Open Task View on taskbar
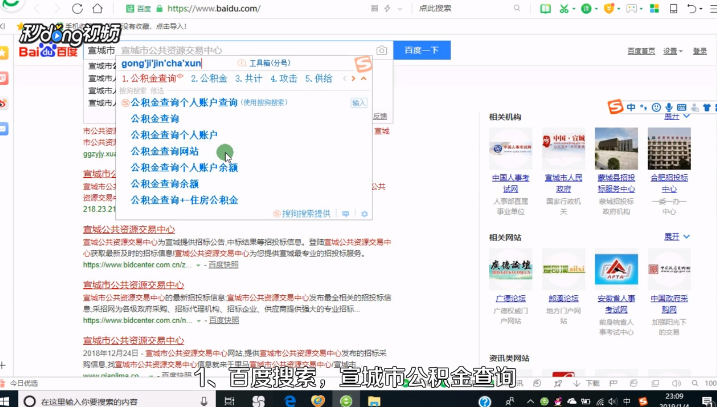This screenshot has width=717, height=407. tap(230, 402)
